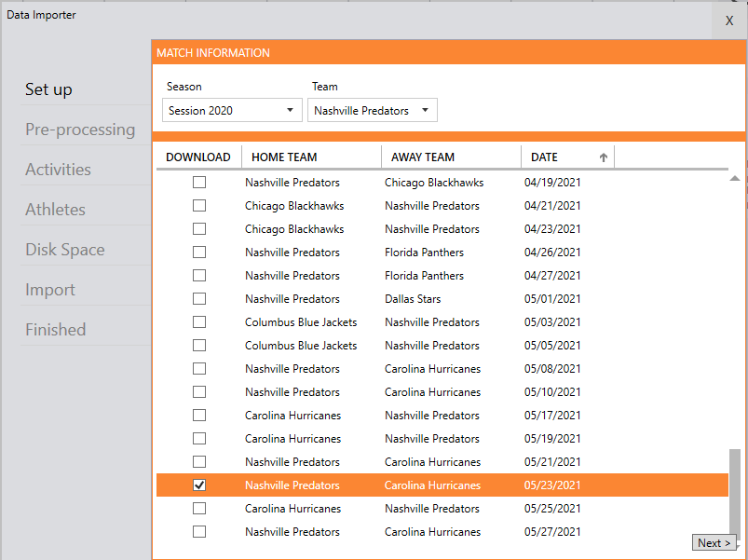Select Carolina Hurricanes home team on 05/17/2021
Viewport: 748px width, 560px height.
(292, 415)
